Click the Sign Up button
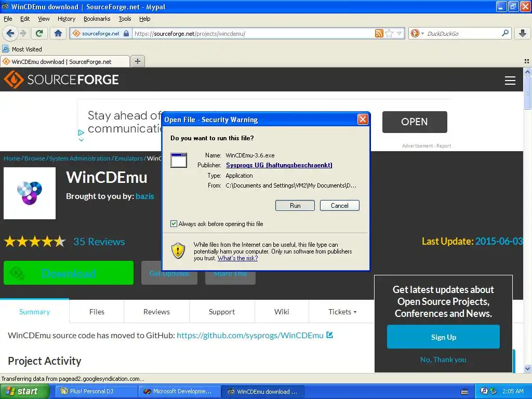The width and height of the screenshot is (532, 399). point(443,337)
